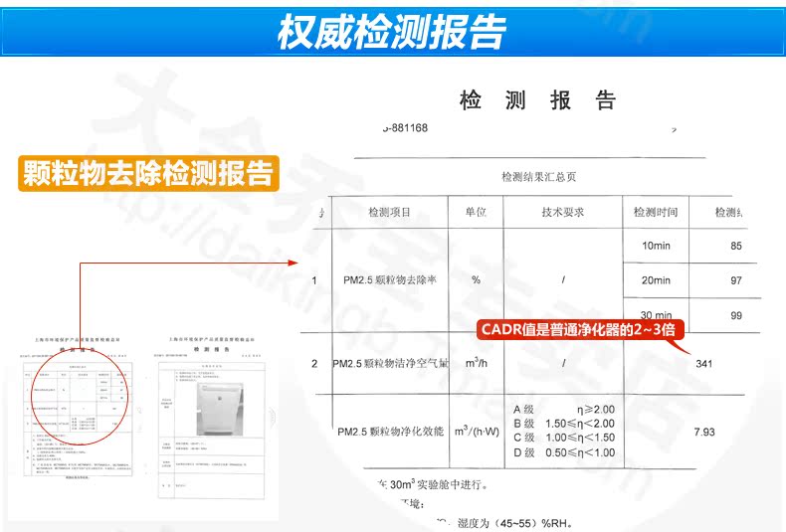
Task: Select the 30 min time cell
Action: point(656,315)
